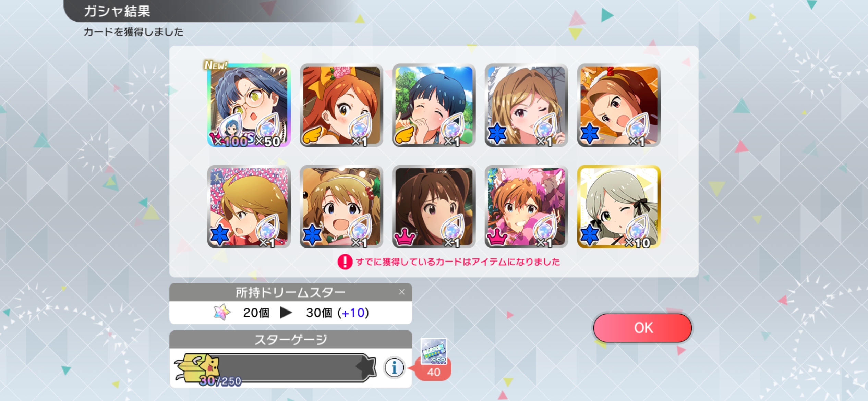Tap the rainbow Dream Star icon
The height and width of the screenshot is (401, 868).
coord(222,312)
